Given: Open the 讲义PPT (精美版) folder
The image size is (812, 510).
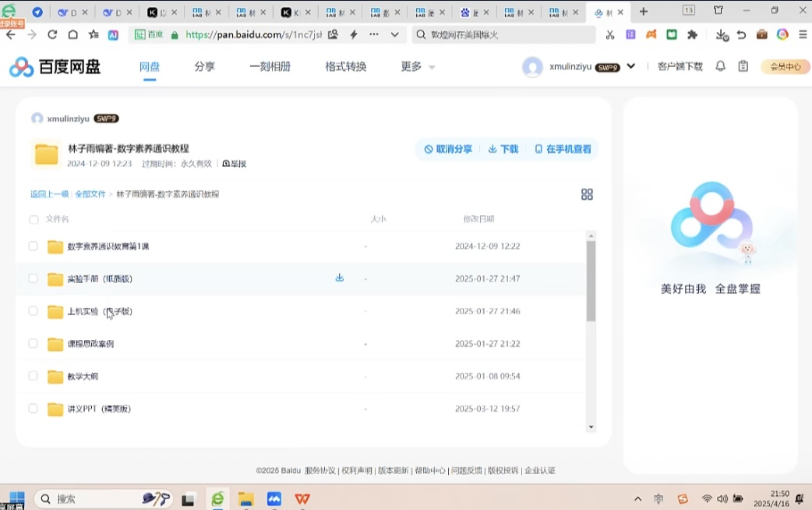Looking at the screenshot, I should 98,409.
